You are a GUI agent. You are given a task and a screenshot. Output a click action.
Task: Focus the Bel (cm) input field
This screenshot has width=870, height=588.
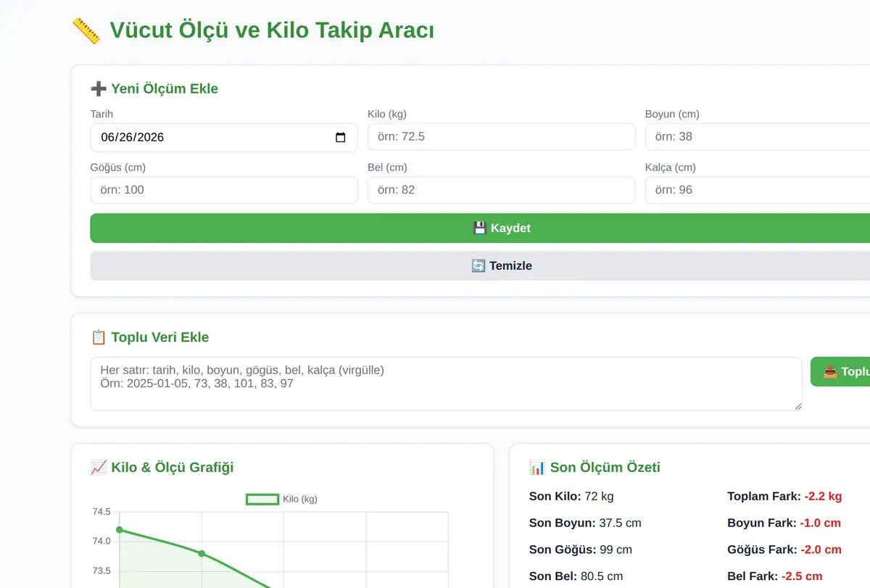pos(502,190)
